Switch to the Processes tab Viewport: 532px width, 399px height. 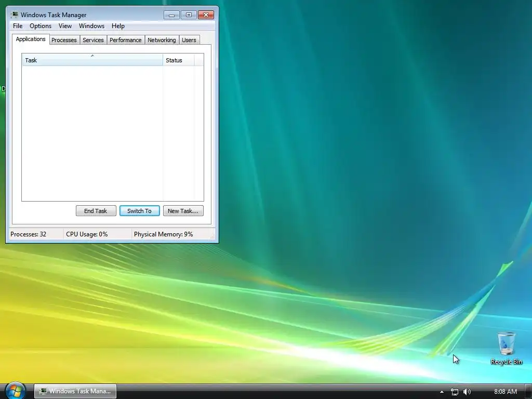point(64,40)
